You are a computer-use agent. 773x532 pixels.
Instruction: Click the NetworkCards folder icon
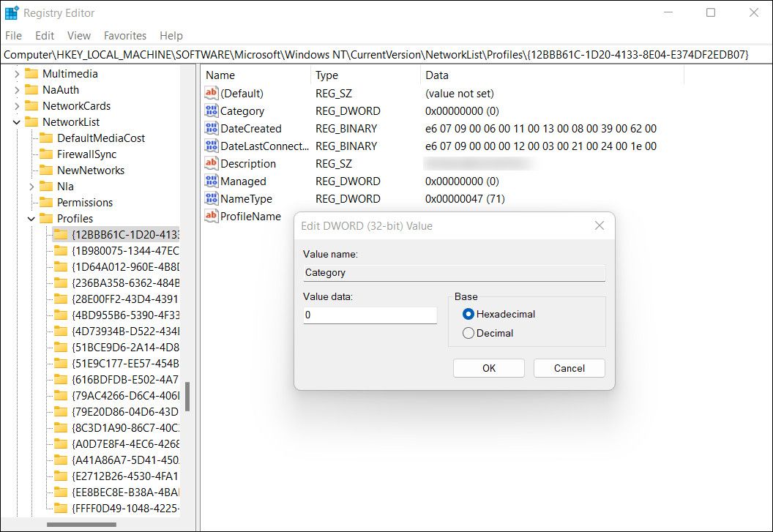point(31,106)
